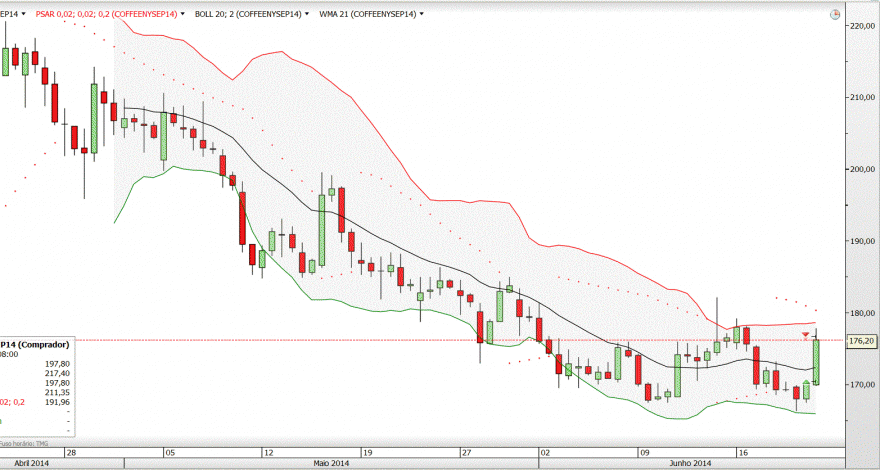Select the 27 date label on time axis
880x470 pixels.
(x=465, y=452)
